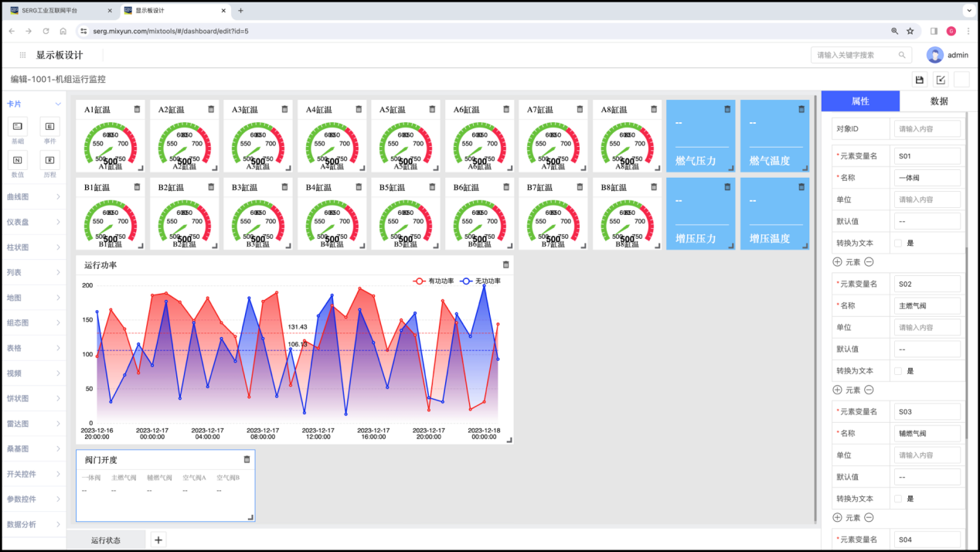Collapse the 卡片 section
The height and width of the screenshot is (552, 980).
click(57, 104)
